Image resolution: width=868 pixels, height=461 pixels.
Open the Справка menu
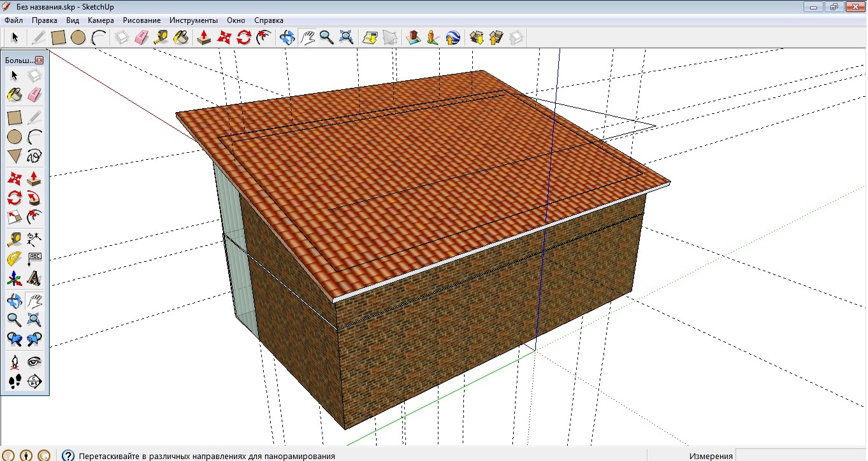tap(268, 20)
